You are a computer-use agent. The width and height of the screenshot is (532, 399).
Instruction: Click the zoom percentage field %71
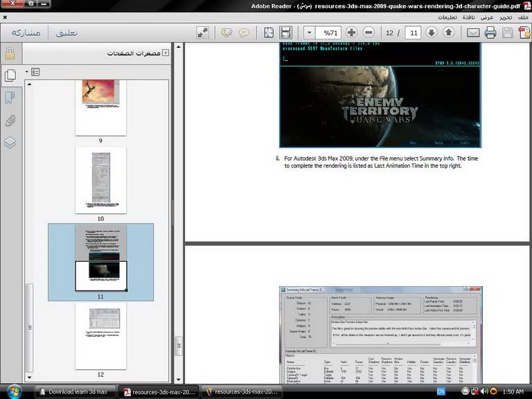tap(328, 33)
